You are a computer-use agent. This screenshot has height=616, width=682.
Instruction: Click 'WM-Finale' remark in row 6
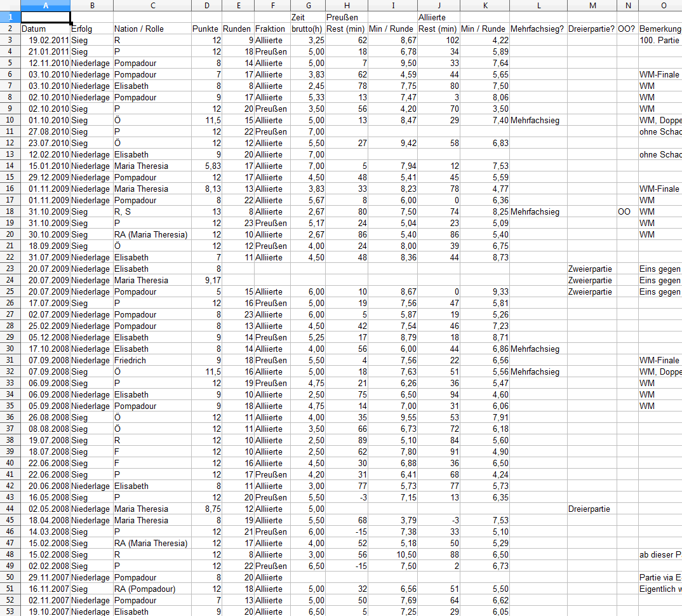point(660,74)
